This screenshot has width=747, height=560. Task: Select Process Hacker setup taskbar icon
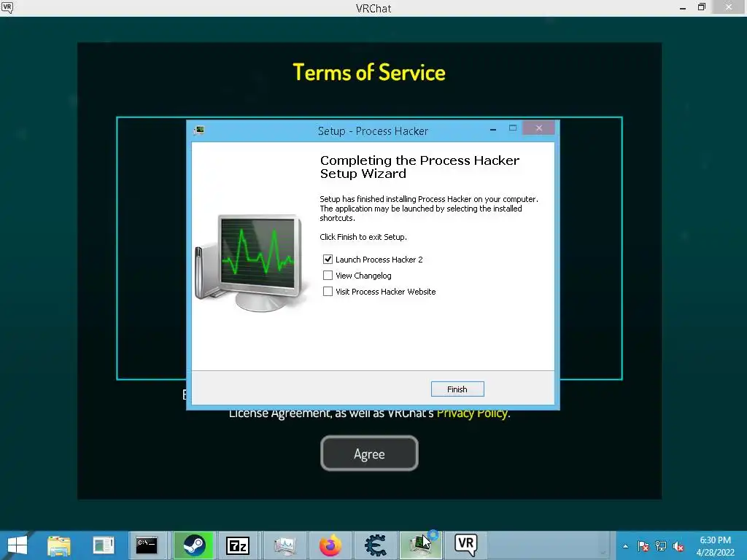point(421,545)
